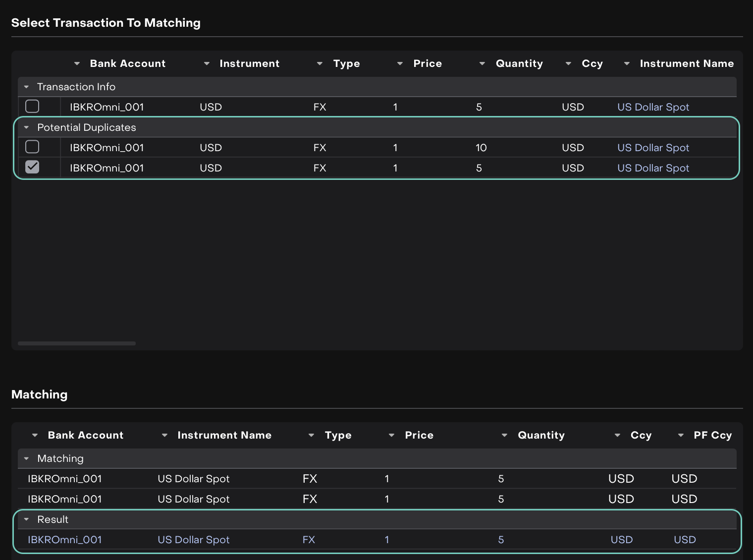Click sort arrow beside top Ccy column header
753x560 pixels.
[568, 63]
